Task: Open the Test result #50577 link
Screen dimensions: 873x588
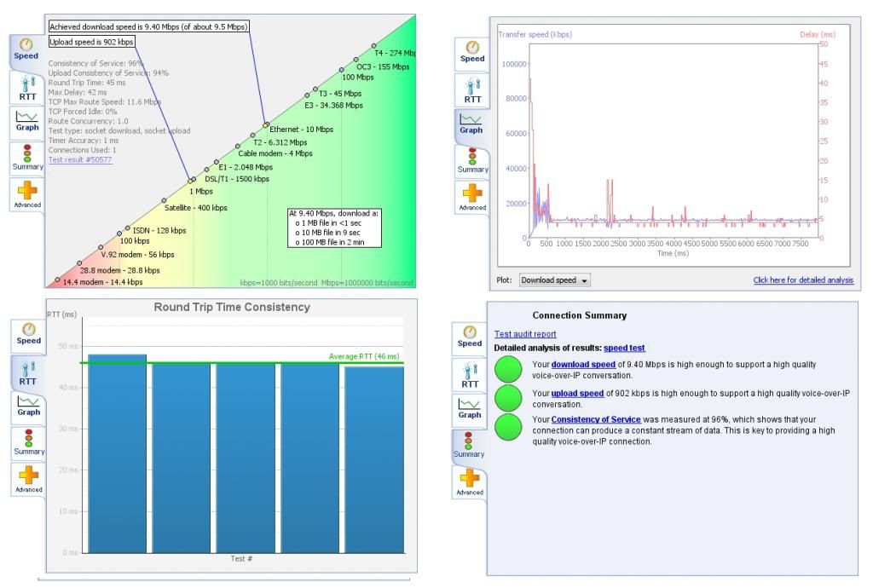Action: click(x=80, y=159)
